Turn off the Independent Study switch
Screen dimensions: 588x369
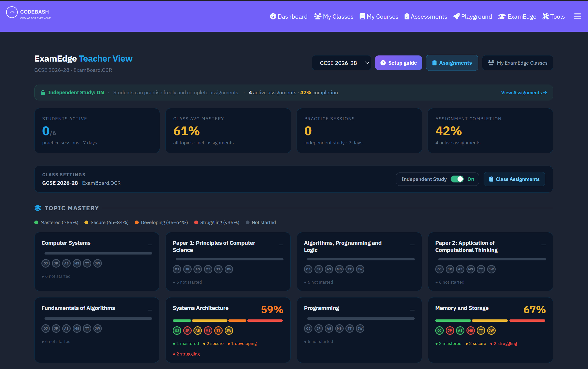click(x=457, y=179)
